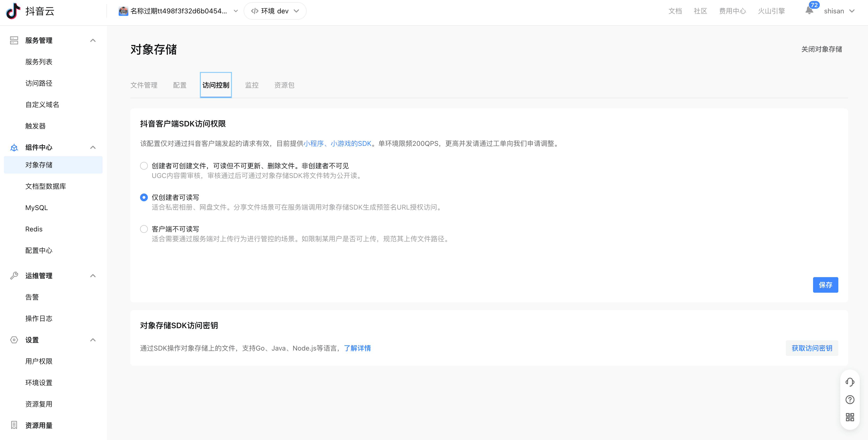The image size is (868, 440).
Task: Click the 设置 gear icon
Action: pyautogui.click(x=14, y=340)
